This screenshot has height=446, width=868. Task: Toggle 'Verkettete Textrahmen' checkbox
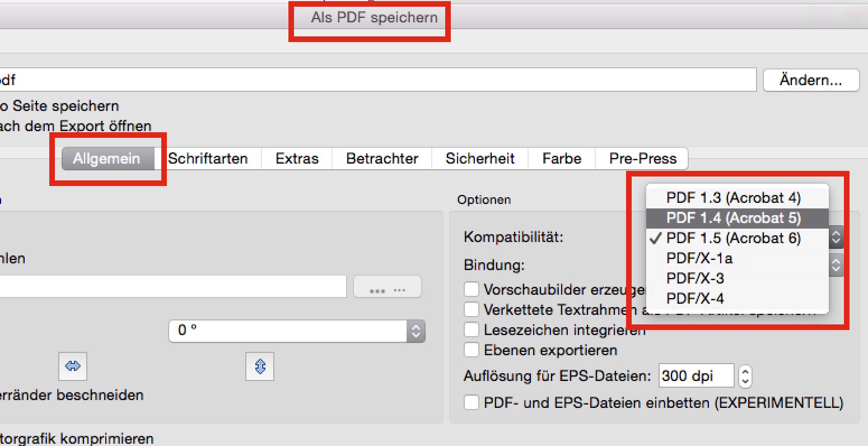[x=472, y=310]
